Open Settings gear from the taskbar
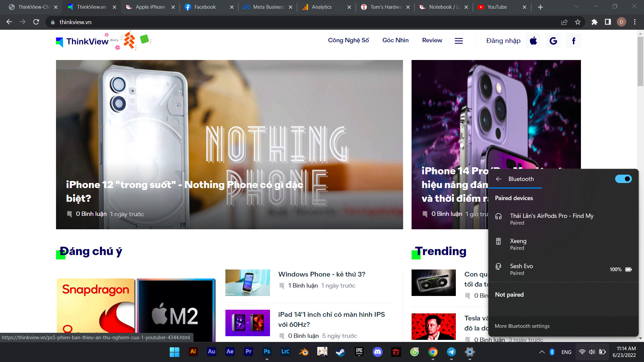The height and width of the screenshot is (362, 644). pyautogui.click(x=470, y=352)
